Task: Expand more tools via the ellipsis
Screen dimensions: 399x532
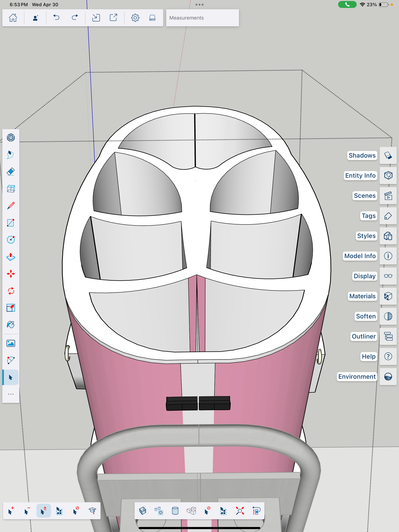Action: coord(11,394)
